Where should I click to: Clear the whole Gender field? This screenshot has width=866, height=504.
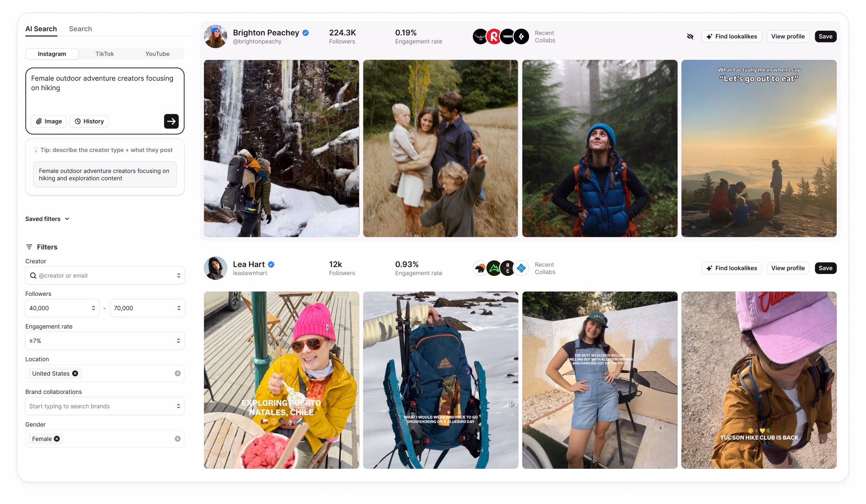178,439
